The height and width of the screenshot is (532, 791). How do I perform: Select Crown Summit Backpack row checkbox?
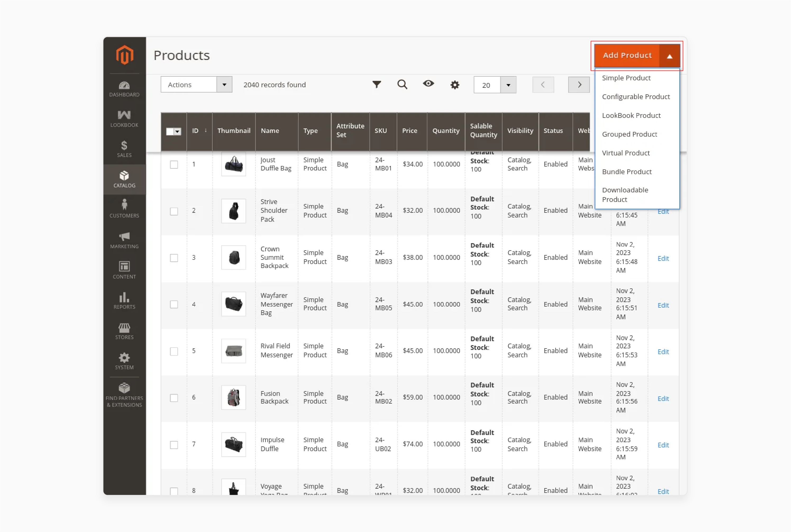click(x=174, y=258)
